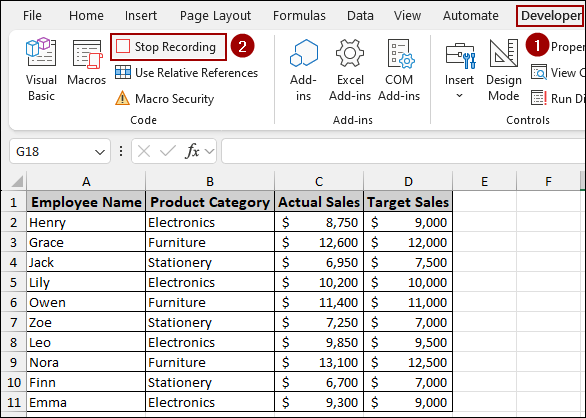The image size is (586, 418).
Task: Click the formula bar Cancel X icon
Action: [144, 151]
